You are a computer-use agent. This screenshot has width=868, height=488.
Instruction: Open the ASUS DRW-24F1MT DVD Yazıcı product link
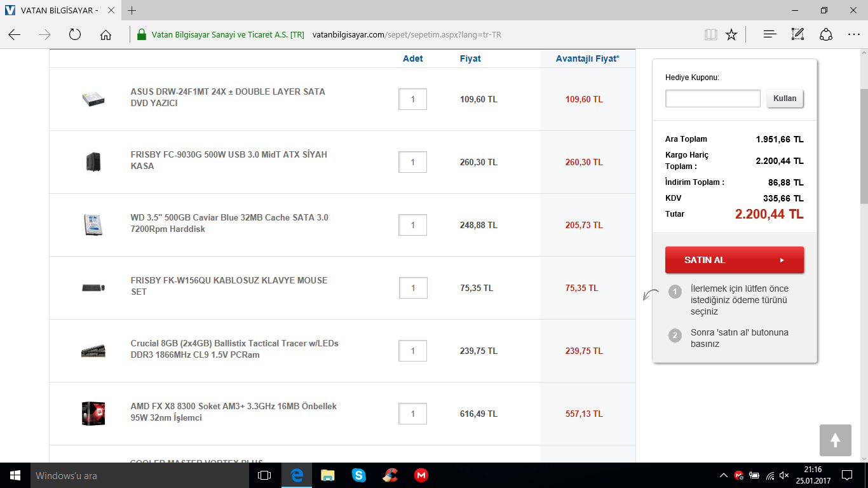tap(228, 97)
